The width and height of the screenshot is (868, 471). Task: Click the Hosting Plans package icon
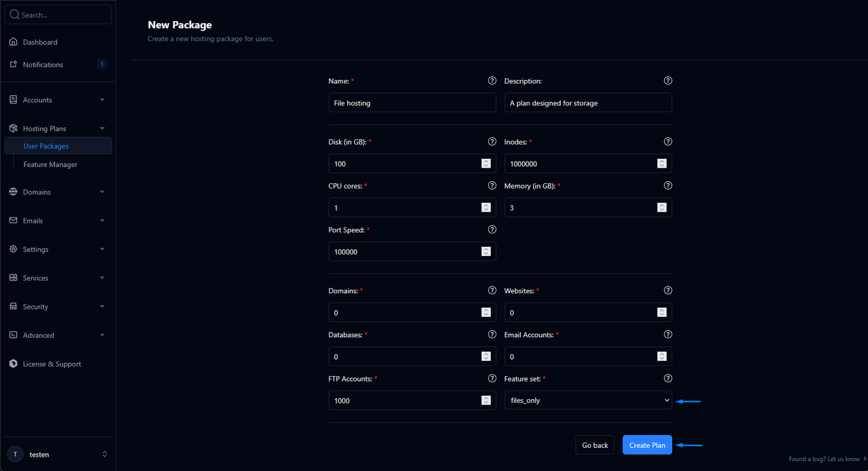(x=14, y=128)
